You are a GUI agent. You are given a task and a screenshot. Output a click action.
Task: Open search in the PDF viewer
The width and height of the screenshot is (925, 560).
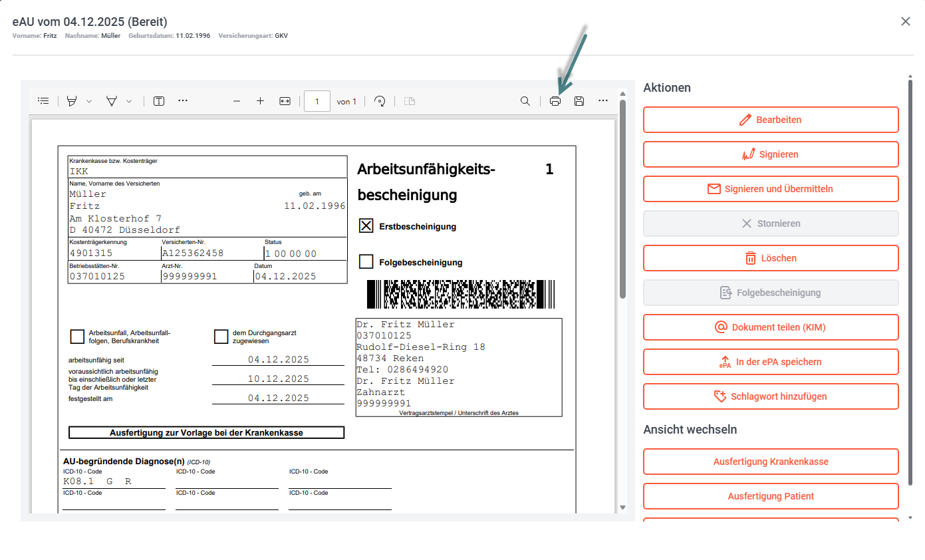(525, 101)
